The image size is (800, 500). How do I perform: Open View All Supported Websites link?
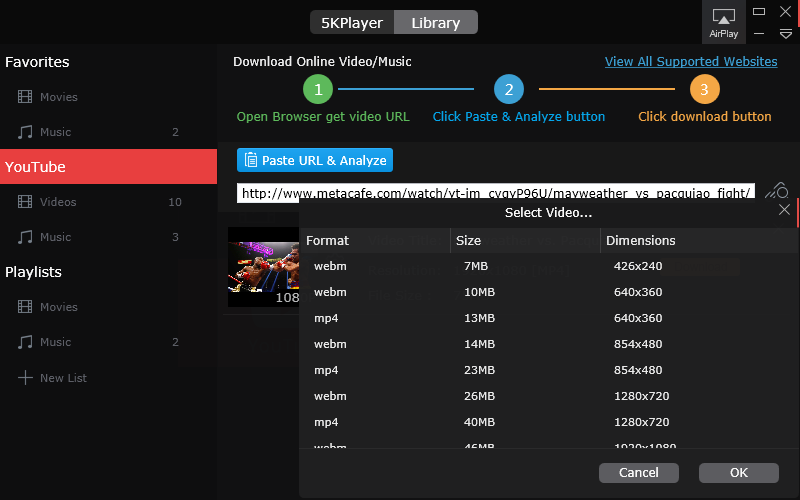(691, 61)
